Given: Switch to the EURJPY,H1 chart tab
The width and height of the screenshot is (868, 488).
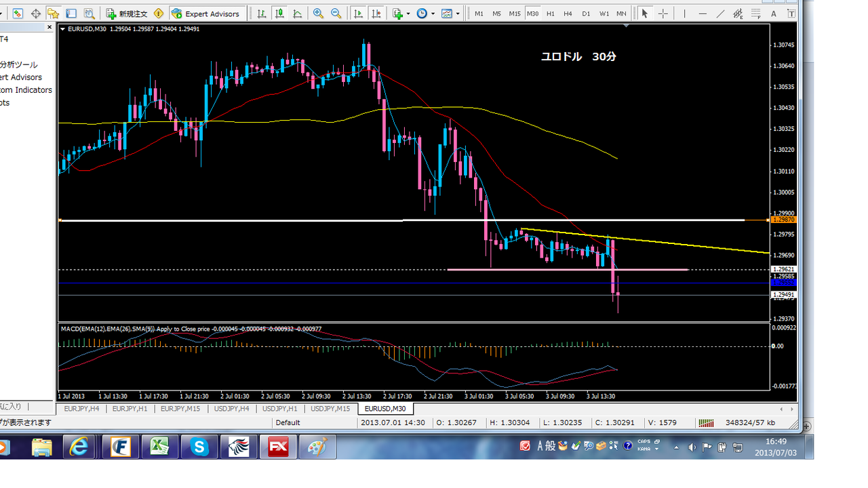Looking at the screenshot, I should pyautogui.click(x=130, y=409).
